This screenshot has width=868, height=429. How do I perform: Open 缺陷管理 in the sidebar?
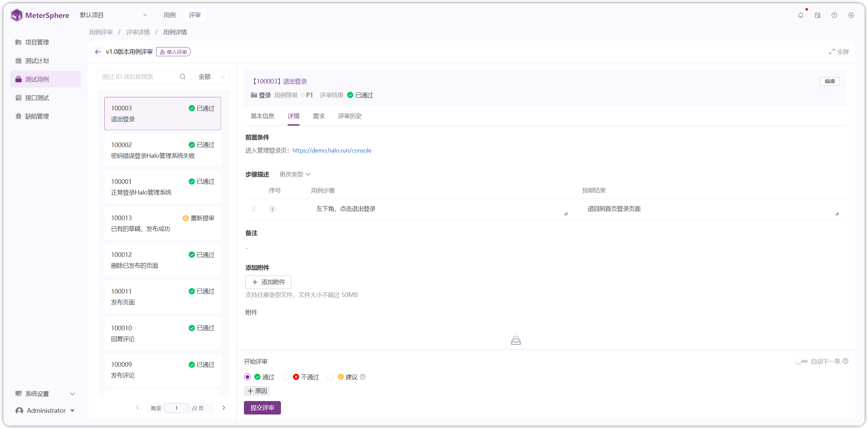(x=45, y=117)
